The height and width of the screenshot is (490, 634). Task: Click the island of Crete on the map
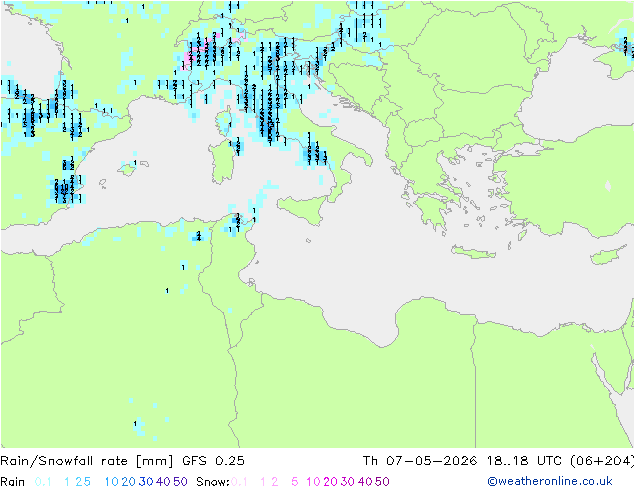[x=473, y=252]
